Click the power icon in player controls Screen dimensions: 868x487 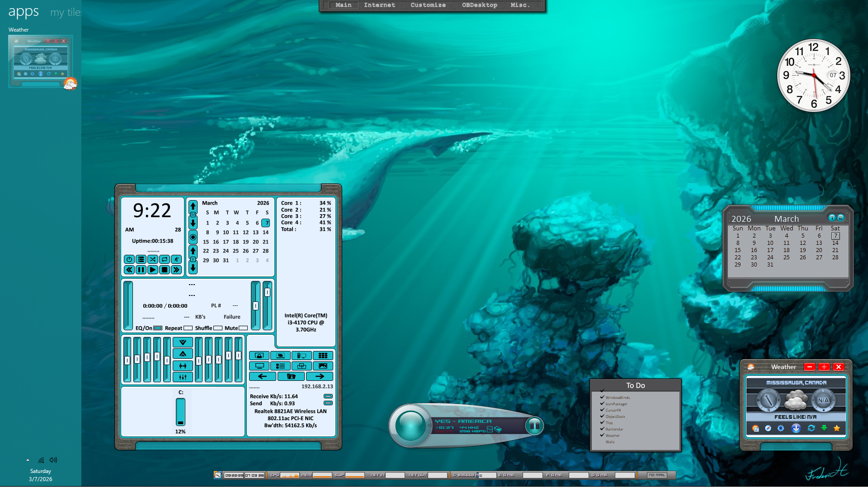click(x=129, y=259)
